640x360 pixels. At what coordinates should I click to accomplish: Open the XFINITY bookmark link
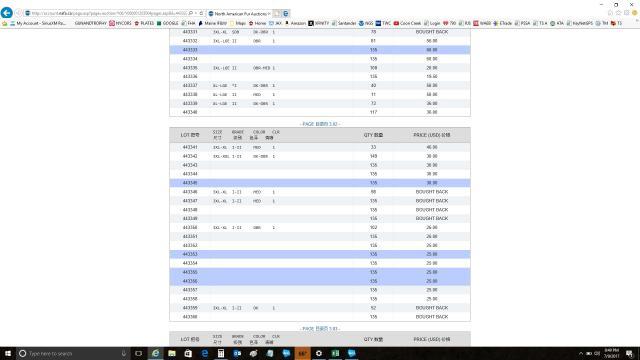pos(319,23)
